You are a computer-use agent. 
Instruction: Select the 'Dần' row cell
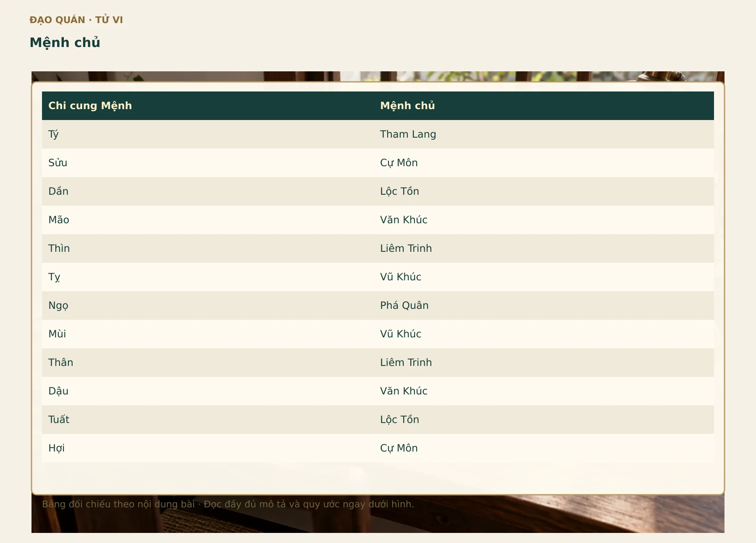pyautogui.click(x=208, y=191)
